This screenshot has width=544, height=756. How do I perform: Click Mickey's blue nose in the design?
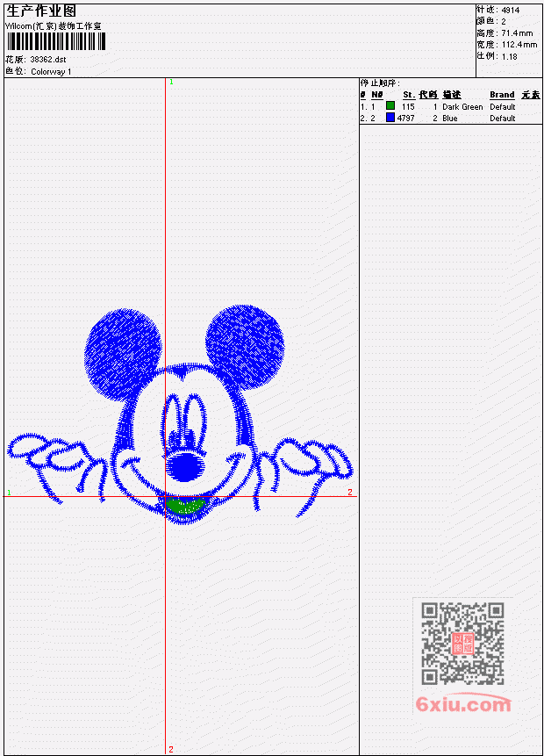pos(184,466)
